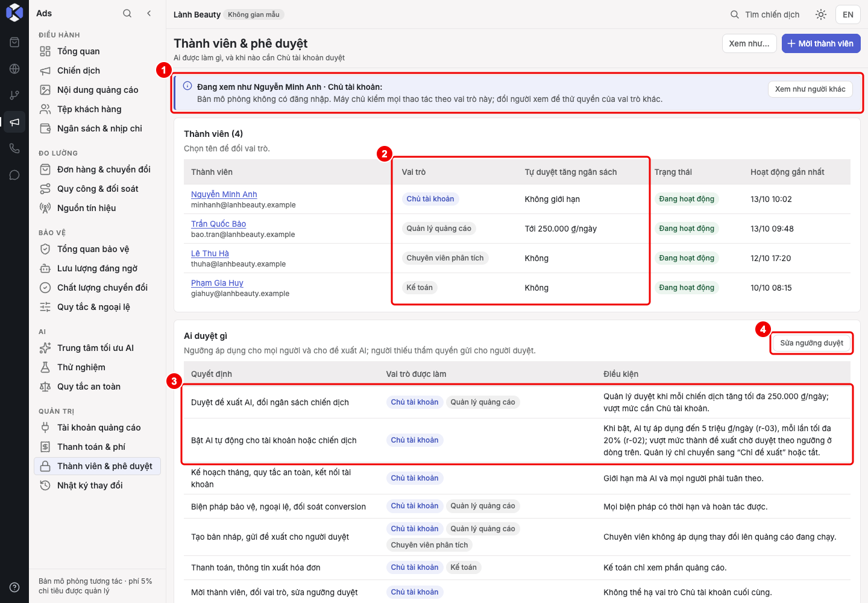
Task: Select the megaphone Ads icon in the rail
Action: click(14, 122)
